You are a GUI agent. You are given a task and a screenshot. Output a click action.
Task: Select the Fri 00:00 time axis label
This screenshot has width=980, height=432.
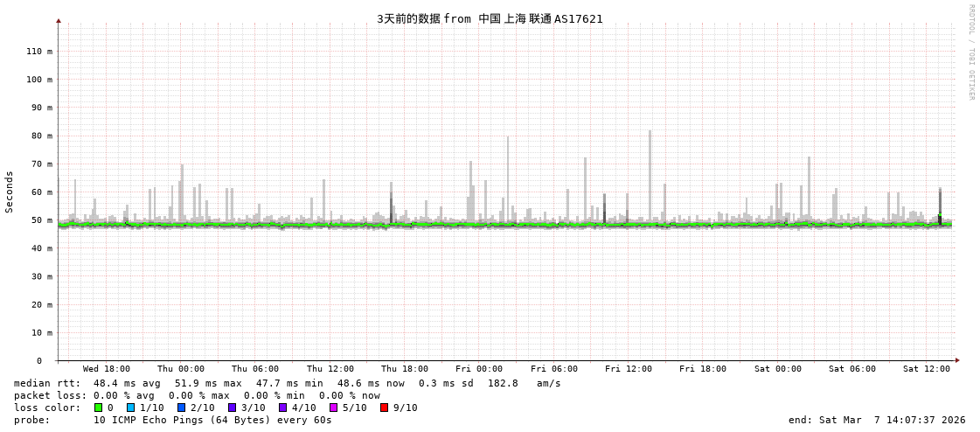click(x=479, y=369)
